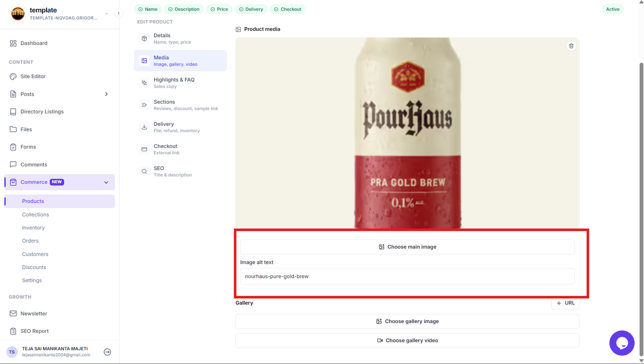
Task: Switch to the Delivery section tab
Action: click(180, 127)
